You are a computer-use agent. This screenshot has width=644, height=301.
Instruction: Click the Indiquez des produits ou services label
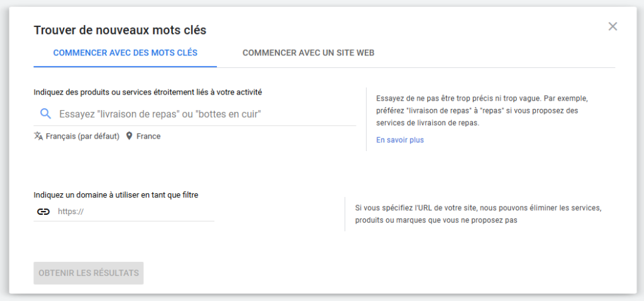[x=148, y=92]
